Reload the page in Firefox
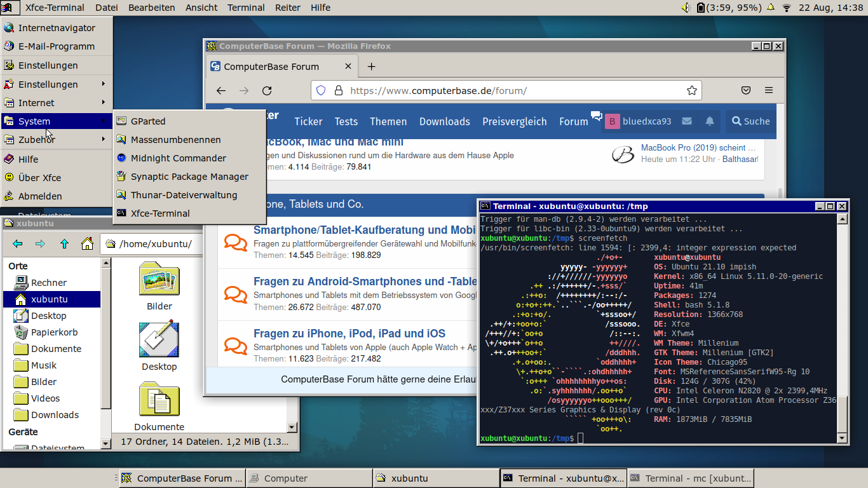868x488 pixels. pos(267,91)
